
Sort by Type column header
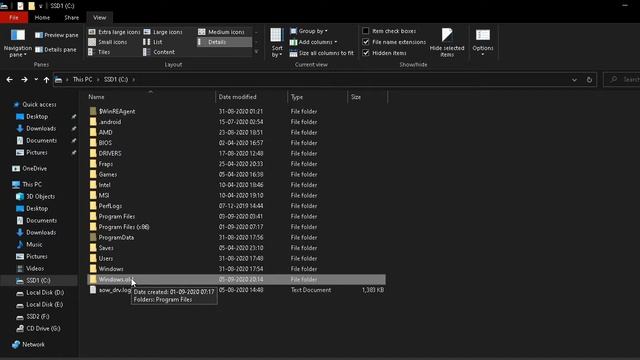coord(318,97)
